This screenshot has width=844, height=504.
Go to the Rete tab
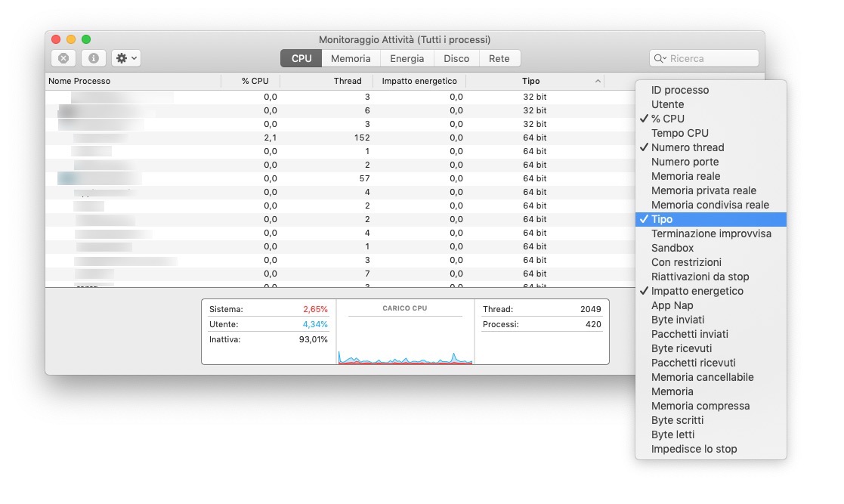pyautogui.click(x=499, y=58)
